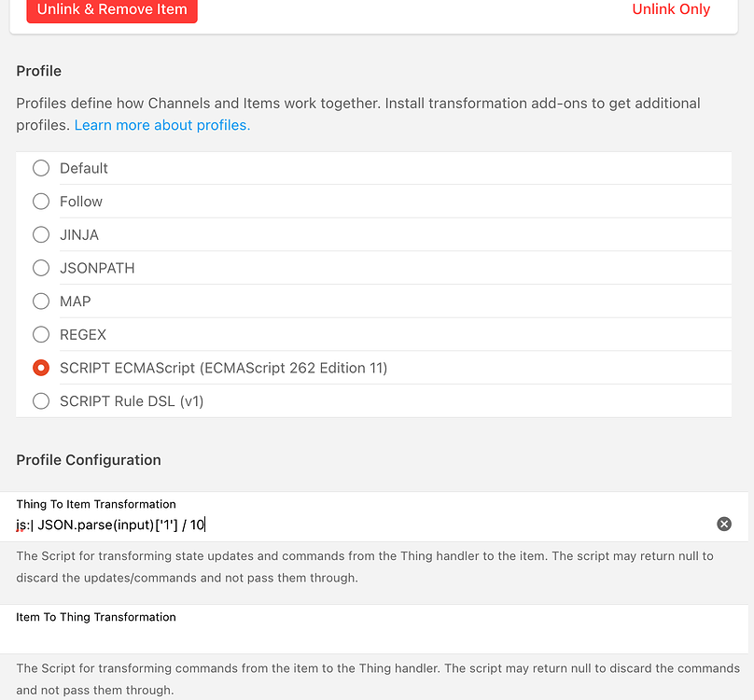Choose the SCRIPT Rule DSL (v1) profile

coord(41,401)
